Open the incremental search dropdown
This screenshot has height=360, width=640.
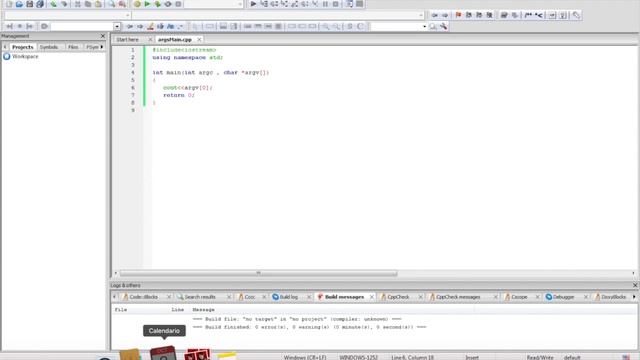tap(424, 27)
